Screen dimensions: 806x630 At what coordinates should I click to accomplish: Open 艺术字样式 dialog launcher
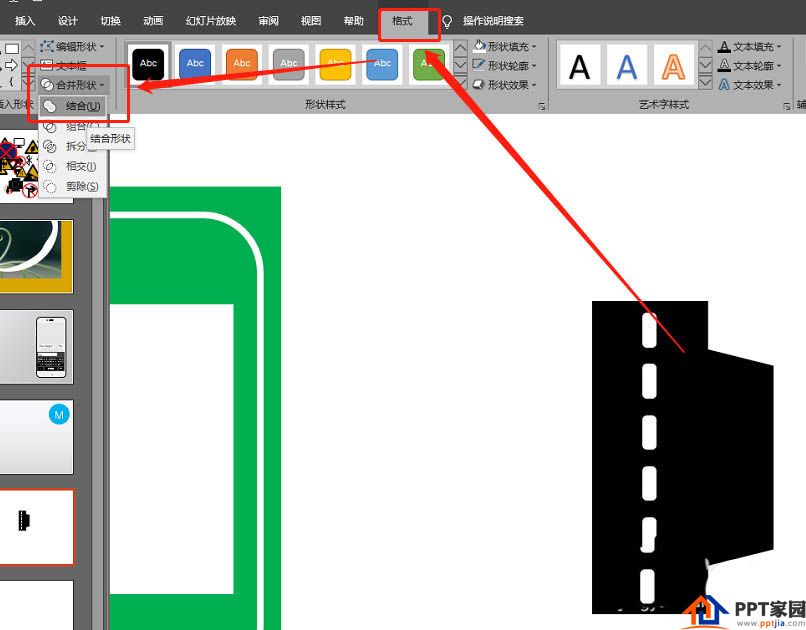coord(786,106)
